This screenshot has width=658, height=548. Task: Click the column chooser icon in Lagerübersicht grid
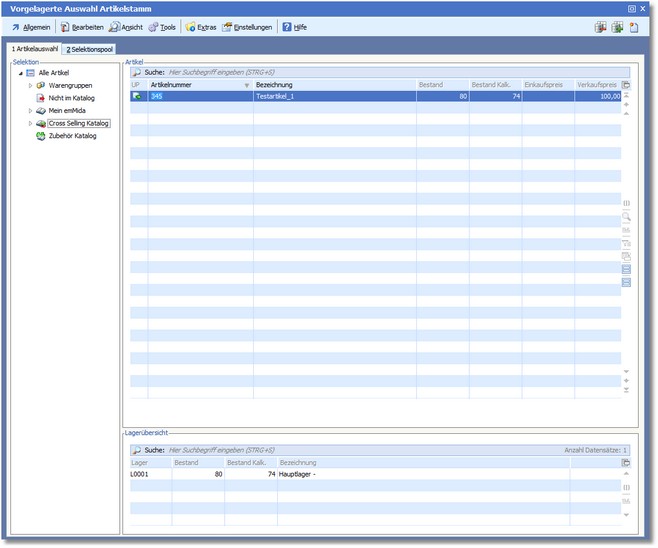point(627,463)
